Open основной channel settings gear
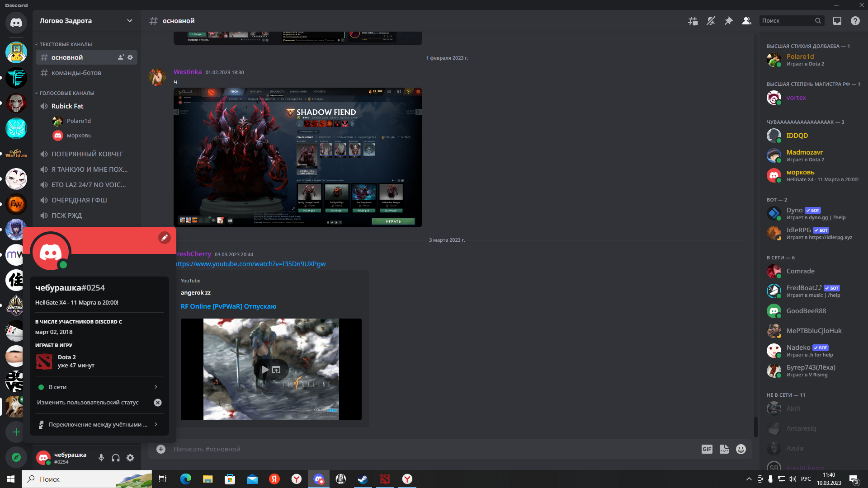This screenshot has width=868, height=488. [130, 57]
